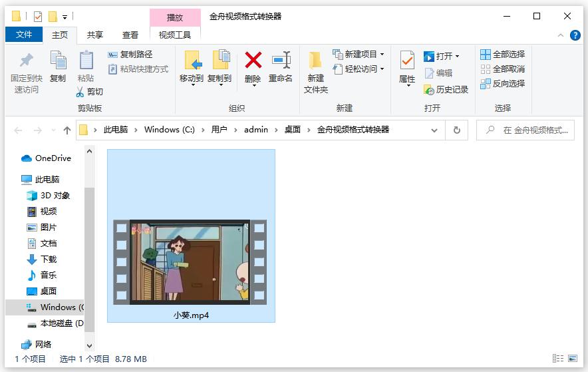Click the 粘贴 paste clipboard icon
This screenshot has width=588, height=372.
pyautogui.click(x=86, y=60)
